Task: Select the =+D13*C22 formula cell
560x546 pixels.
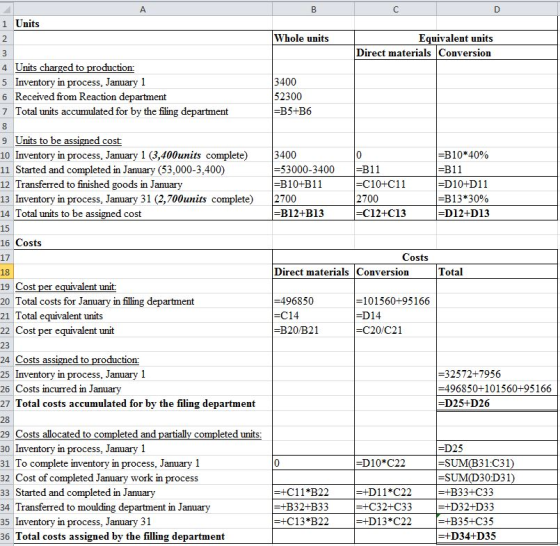Action: [x=395, y=522]
